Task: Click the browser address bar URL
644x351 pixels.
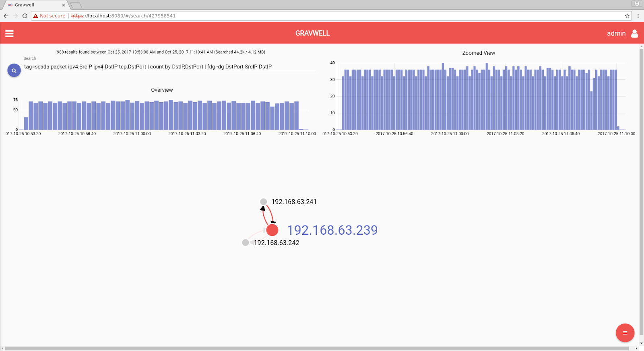Action: [123, 16]
